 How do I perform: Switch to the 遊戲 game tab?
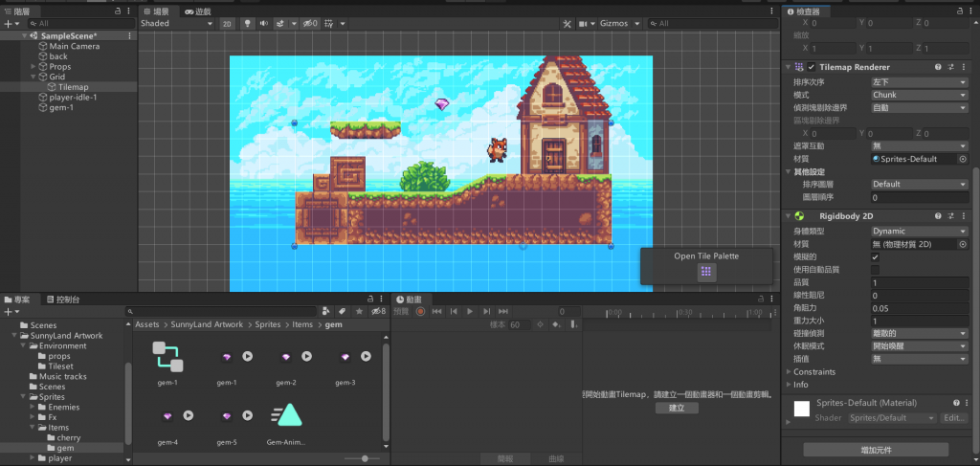click(x=198, y=11)
